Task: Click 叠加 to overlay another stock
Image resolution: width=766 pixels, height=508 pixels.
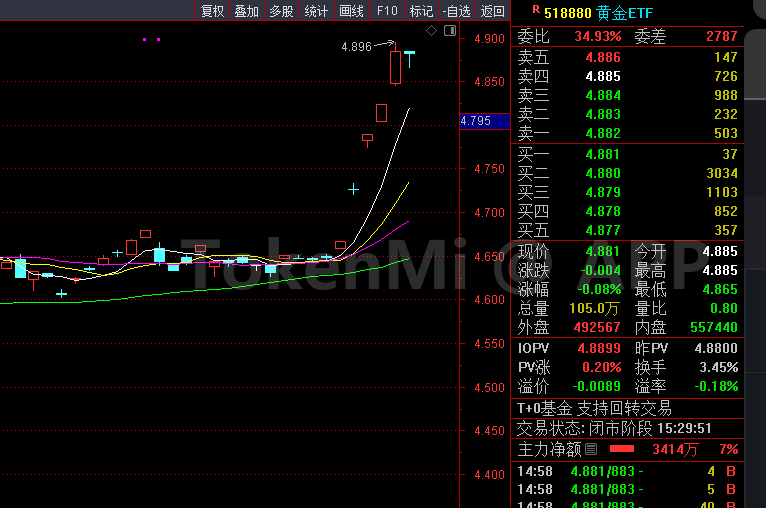Action: coord(246,11)
